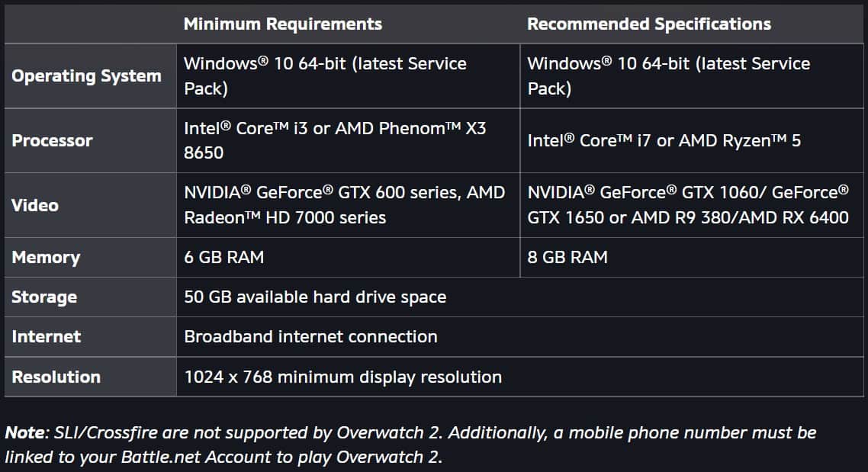
Task: Click the Broadband internet connection text
Action: coord(310,337)
